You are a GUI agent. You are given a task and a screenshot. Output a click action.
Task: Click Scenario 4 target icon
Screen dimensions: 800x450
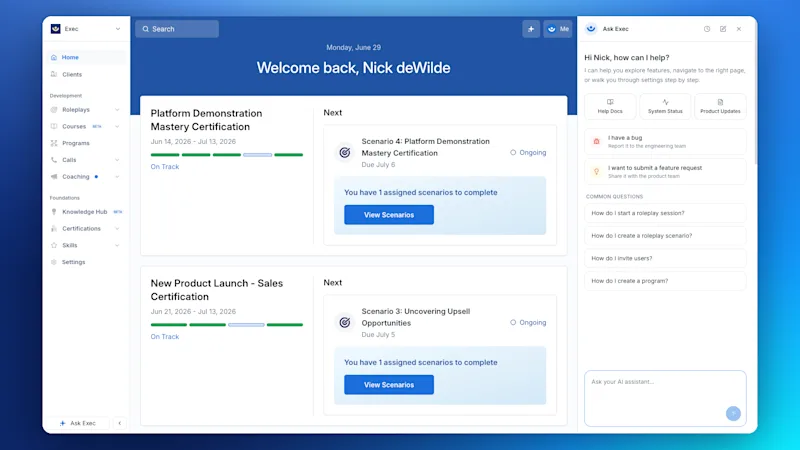(345, 153)
